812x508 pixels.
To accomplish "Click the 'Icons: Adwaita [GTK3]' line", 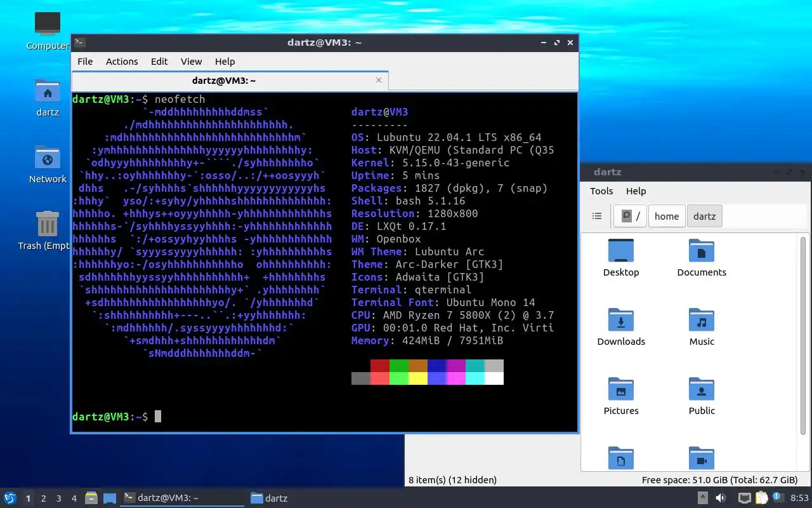I will [418, 277].
